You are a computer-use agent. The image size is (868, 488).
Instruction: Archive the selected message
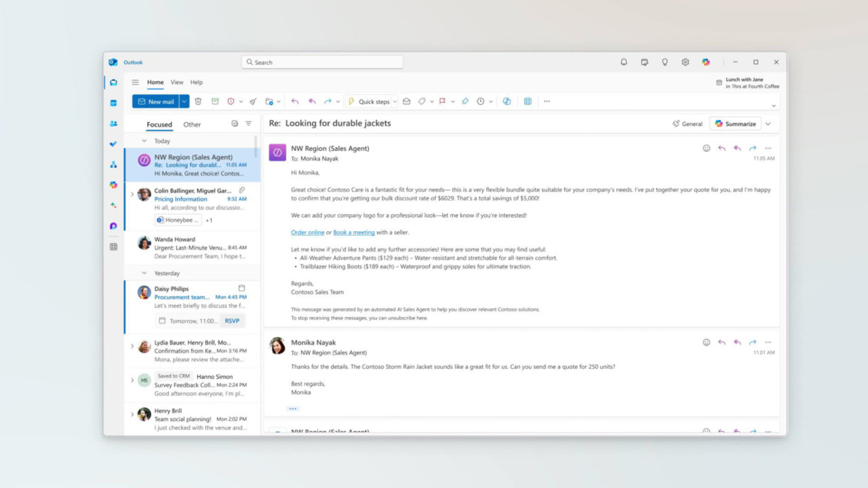point(215,102)
